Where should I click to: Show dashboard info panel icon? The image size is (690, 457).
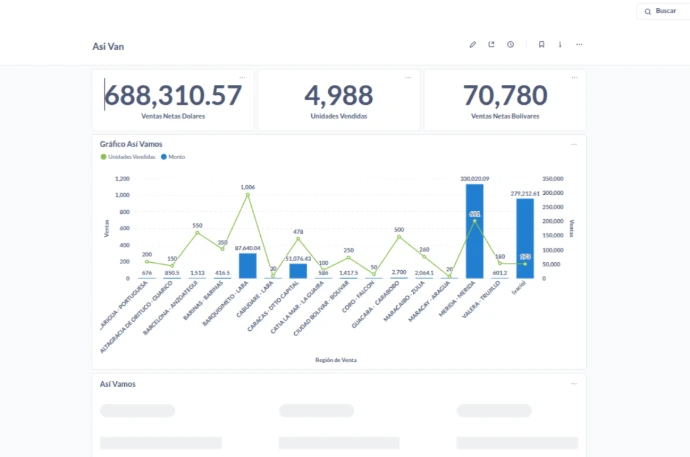(560, 45)
